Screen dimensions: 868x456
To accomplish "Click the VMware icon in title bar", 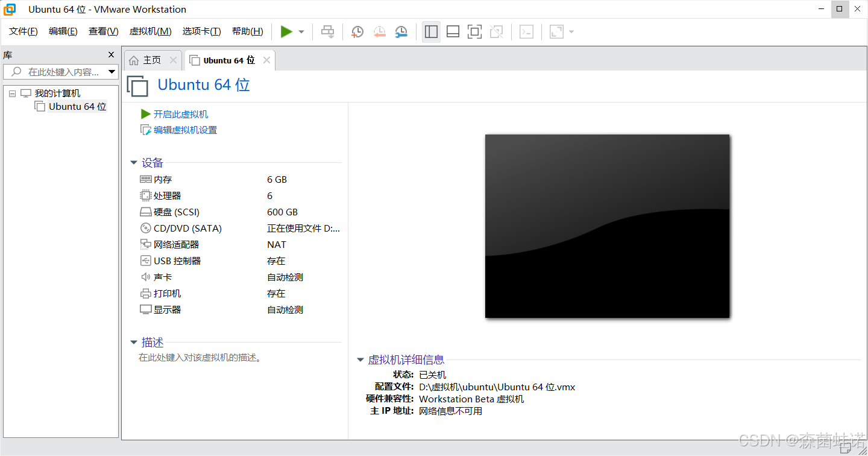I will tap(10, 9).
